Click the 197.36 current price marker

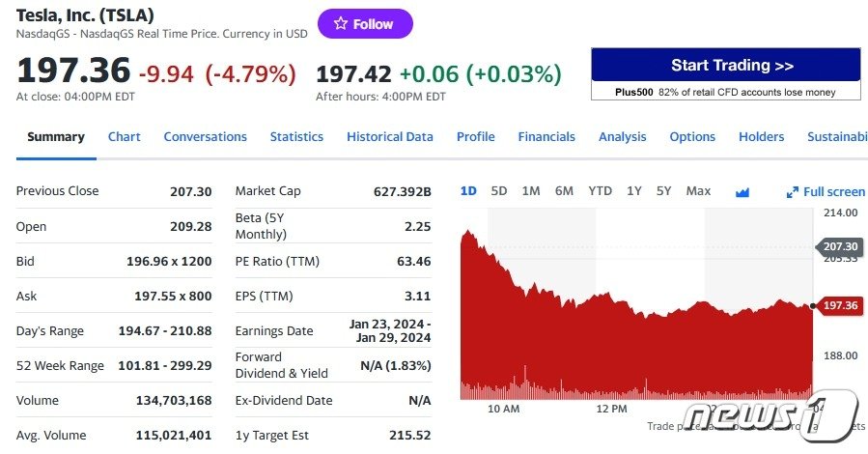click(x=839, y=305)
